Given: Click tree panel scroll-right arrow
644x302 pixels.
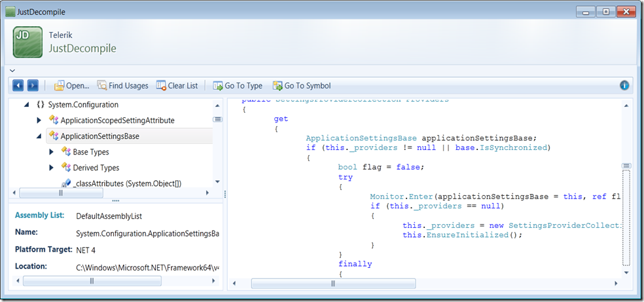Looking at the screenshot, I should (207, 193).
